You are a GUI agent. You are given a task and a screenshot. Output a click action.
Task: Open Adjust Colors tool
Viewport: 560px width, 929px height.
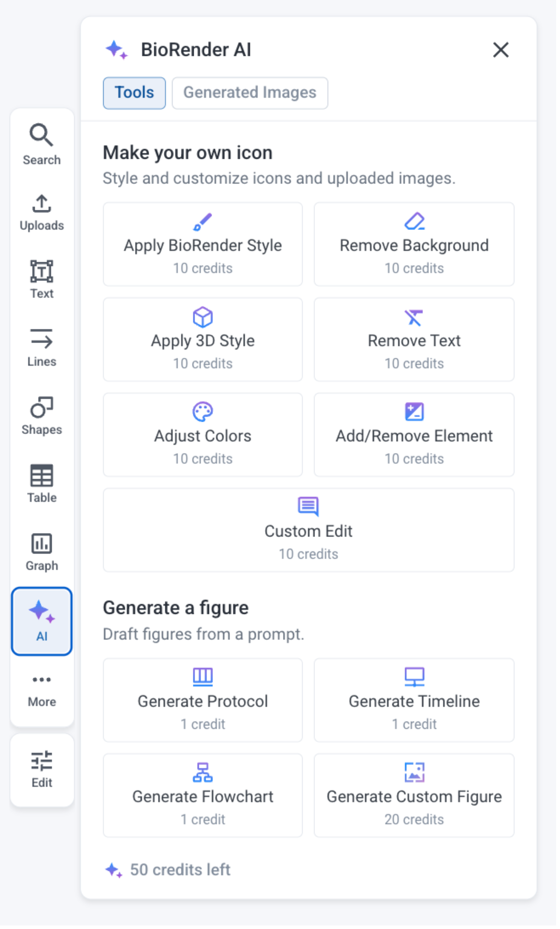203,435
